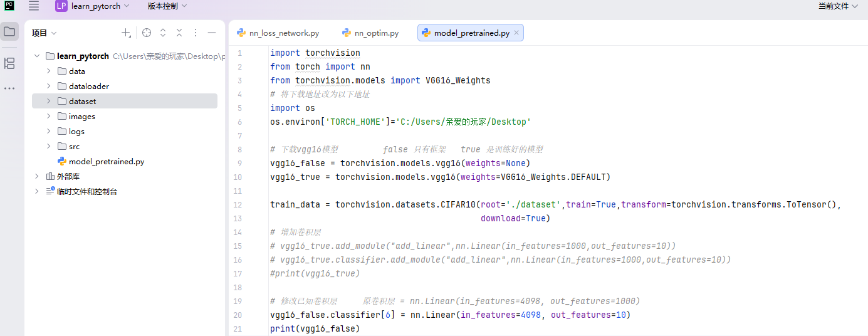Select 外部库 in project tree
The image size is (868, 336).
pos(68,176)
